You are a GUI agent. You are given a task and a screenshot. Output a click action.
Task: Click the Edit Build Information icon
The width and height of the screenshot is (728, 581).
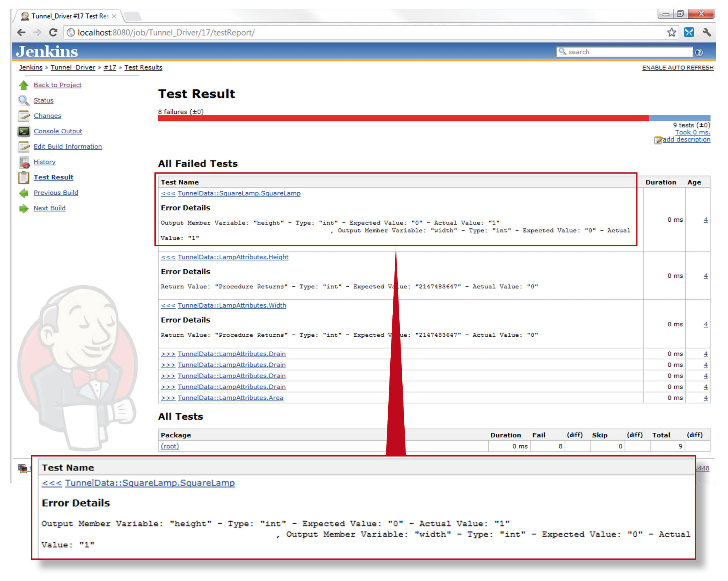tap(23, 147)
